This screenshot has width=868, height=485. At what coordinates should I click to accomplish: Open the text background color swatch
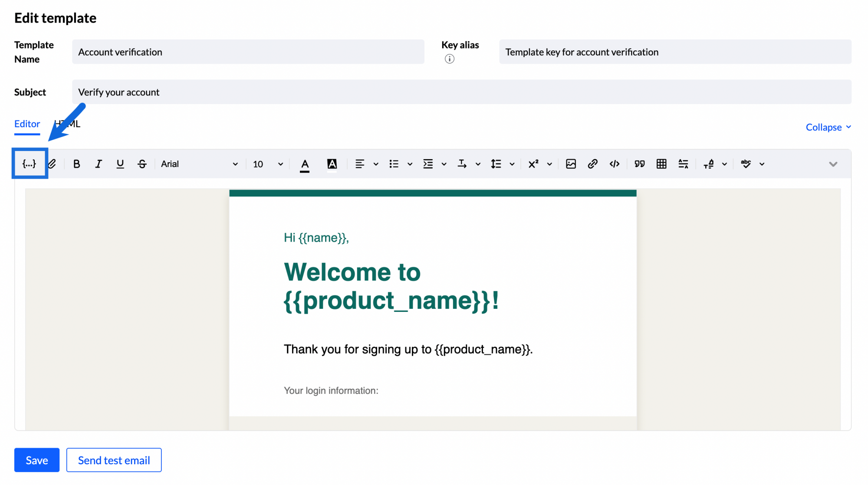pyautogui.click(x=332, y=164)
